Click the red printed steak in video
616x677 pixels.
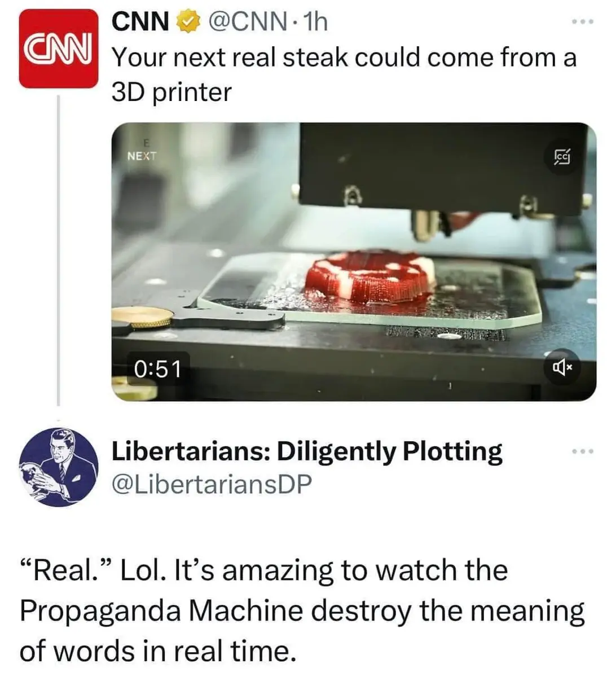click(x=371, y=276)
